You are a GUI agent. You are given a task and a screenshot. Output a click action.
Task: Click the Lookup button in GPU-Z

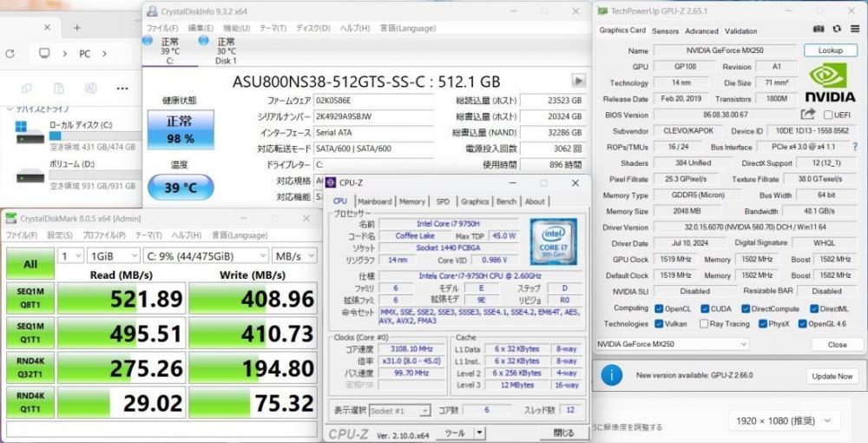coord(831,50)
